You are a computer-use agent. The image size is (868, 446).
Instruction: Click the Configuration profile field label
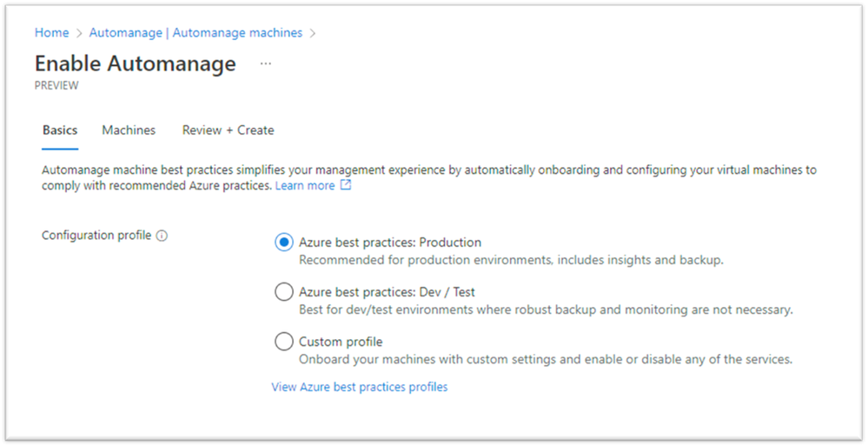96,236
